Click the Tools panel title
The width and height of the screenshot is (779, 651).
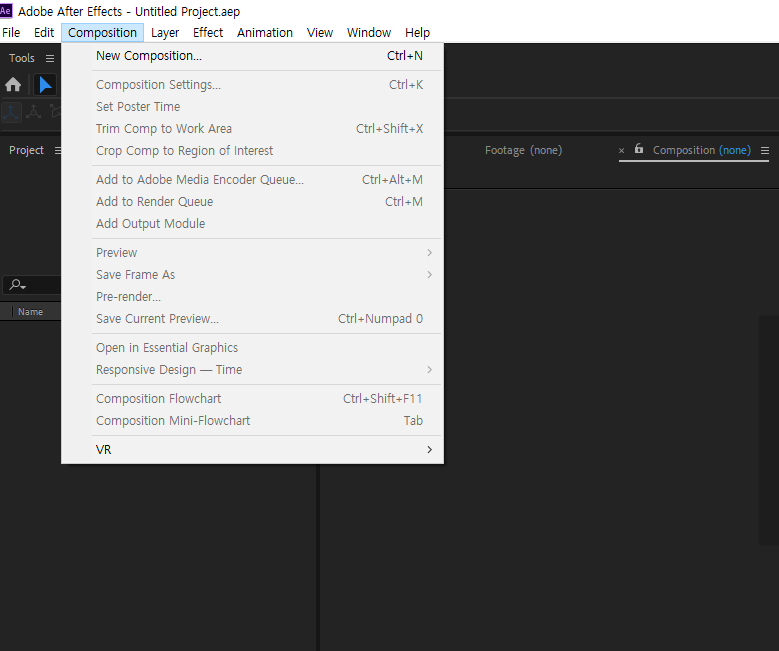click(x=22, y=58)
